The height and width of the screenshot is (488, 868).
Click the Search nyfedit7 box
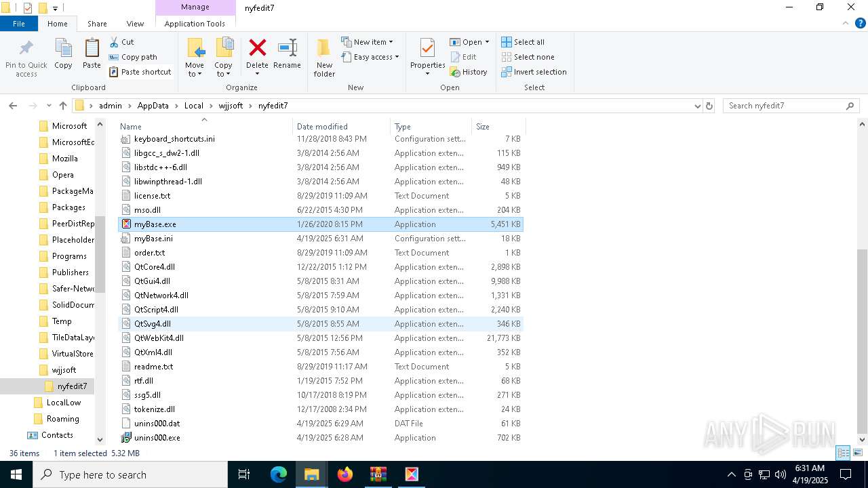[791, 106]
